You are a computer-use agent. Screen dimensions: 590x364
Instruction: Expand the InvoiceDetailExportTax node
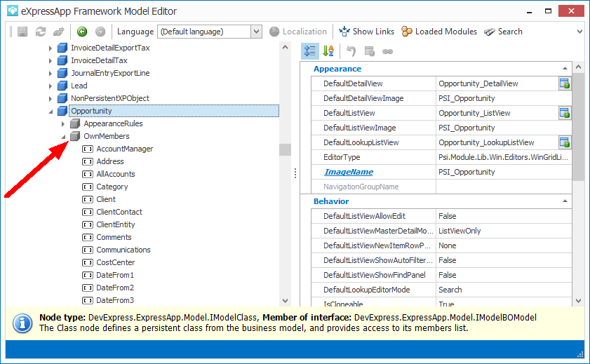pos(51,48)
